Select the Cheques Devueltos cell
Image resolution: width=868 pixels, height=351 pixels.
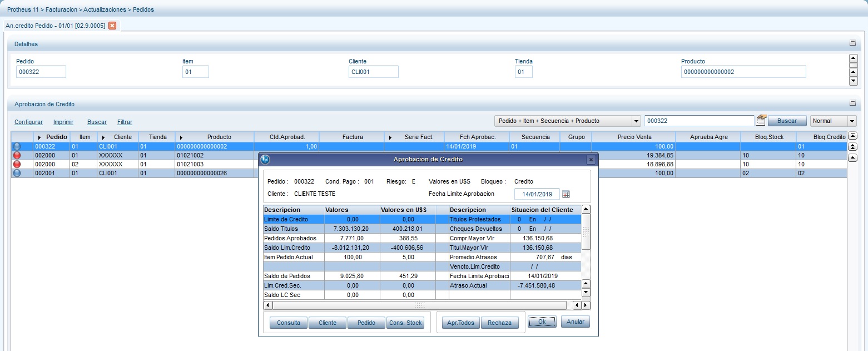click(x=479, y=229)
